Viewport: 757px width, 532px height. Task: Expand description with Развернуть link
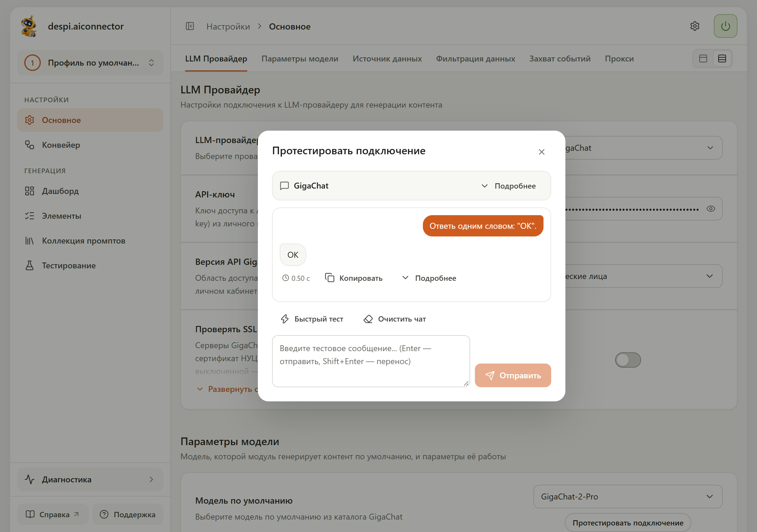coord(227,389)
